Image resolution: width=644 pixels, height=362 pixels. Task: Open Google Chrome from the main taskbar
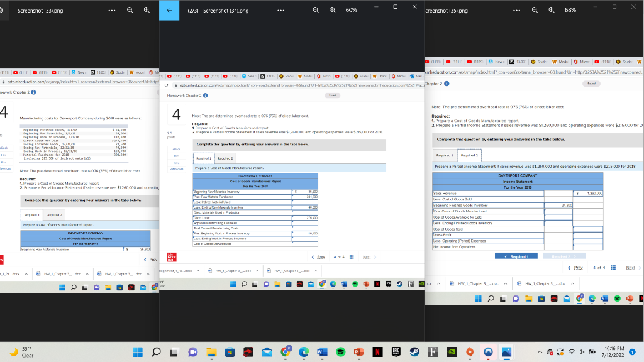[286, 352]
